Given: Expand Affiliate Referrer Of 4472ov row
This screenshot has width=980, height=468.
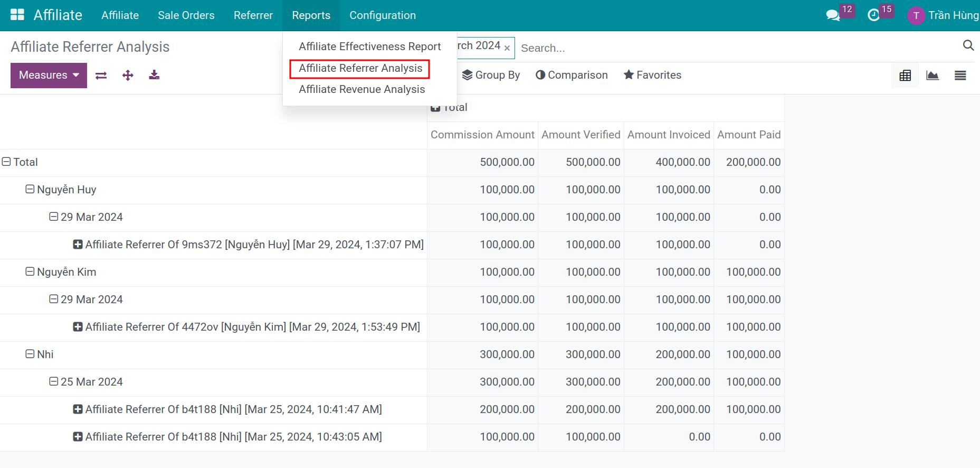Looking at the screenshot, I should [x=78, y=327].
